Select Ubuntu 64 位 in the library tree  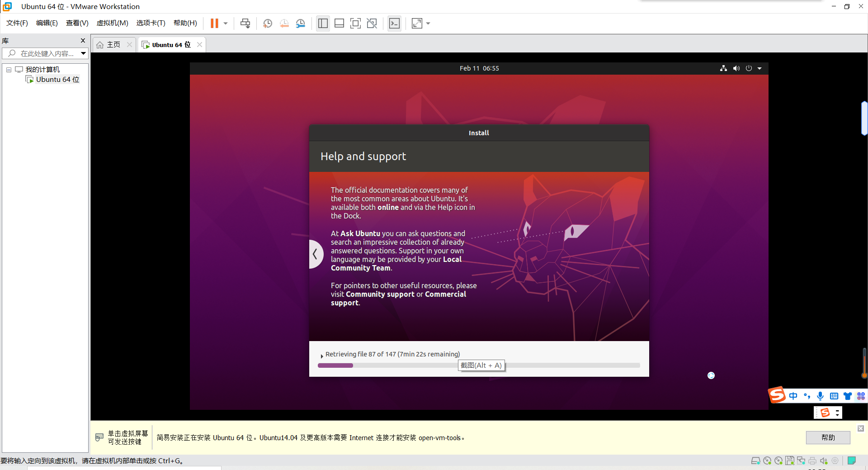57,79
